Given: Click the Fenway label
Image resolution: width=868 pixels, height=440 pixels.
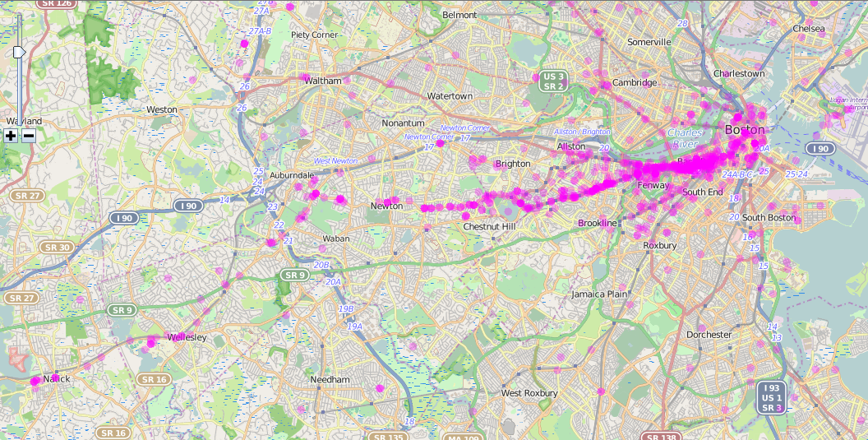Looking at the screenshot, I should (x=653, y=185).
